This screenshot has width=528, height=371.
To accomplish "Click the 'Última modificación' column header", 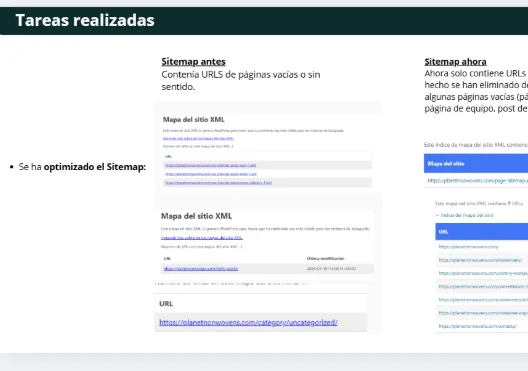I will [325, 259].
